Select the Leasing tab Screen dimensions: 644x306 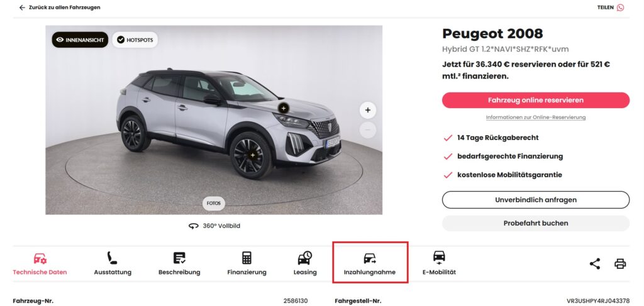click(x=304, y=264)
